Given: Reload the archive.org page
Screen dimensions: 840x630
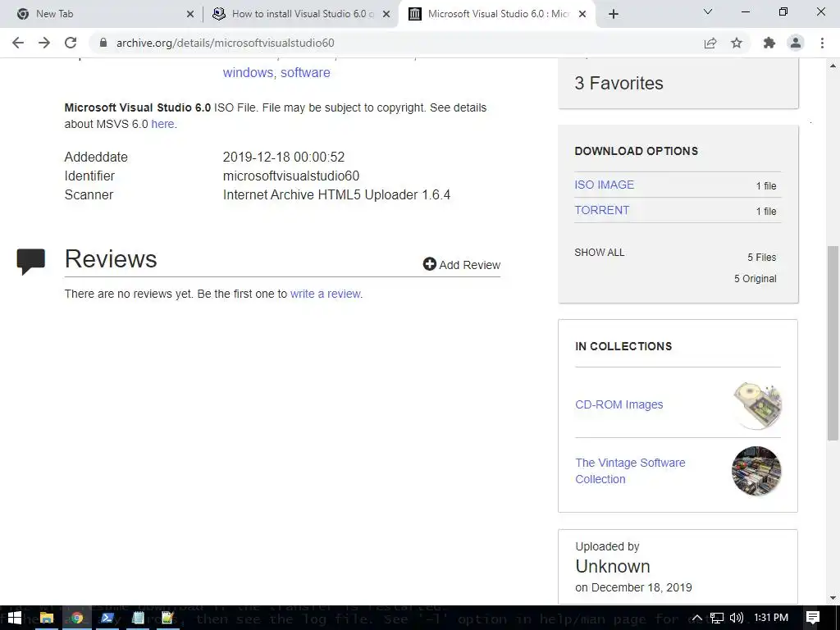Looking at the screenshot, I should 71,43.
